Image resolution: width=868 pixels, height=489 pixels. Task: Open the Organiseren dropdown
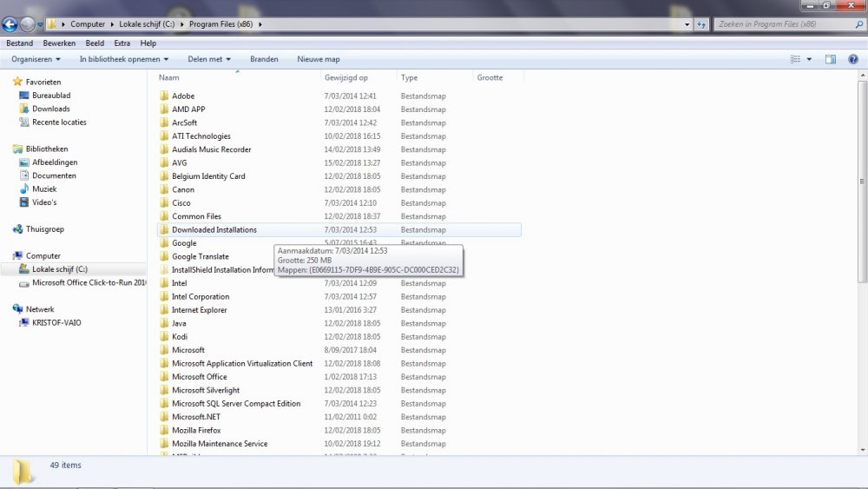[36, 59]
